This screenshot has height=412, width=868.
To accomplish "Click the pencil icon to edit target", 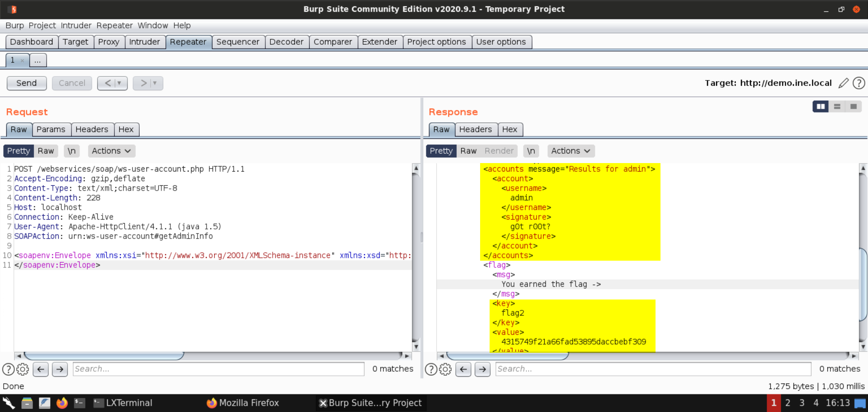I will click(x=843, y=83).
